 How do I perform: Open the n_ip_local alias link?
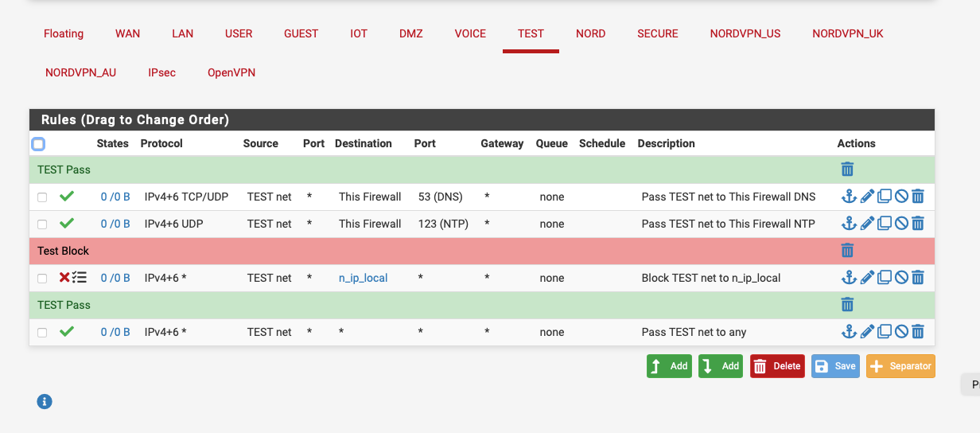pos(364,278)
